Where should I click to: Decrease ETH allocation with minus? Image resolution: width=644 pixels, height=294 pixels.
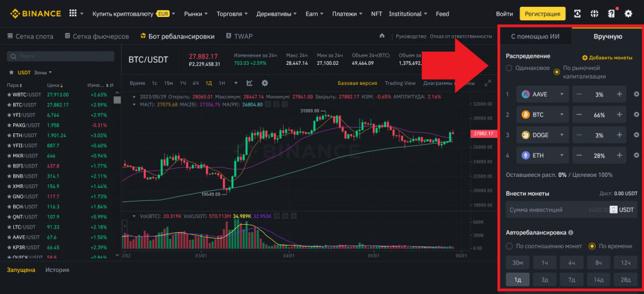tap(579, 155)
